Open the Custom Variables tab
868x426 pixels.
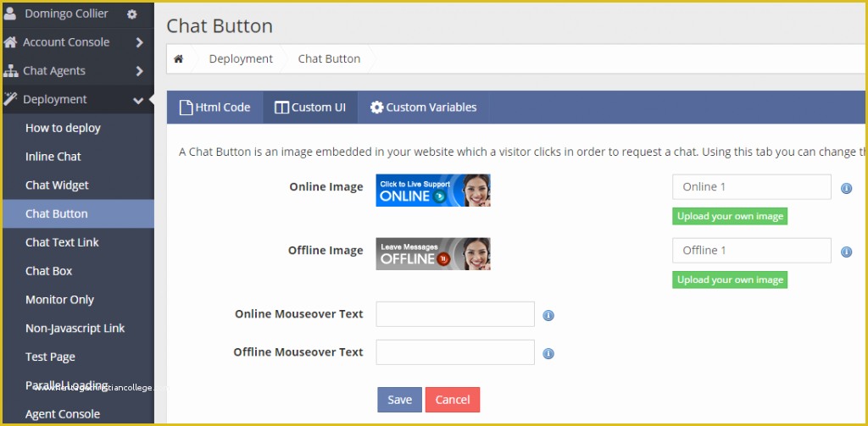pyautogui.click(x=424, y=108)
